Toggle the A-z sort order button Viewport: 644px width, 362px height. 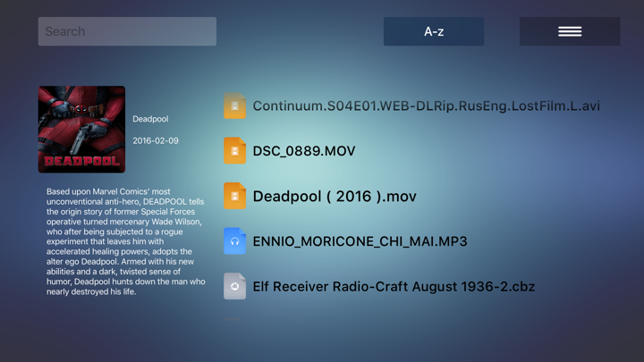[434, 31]
